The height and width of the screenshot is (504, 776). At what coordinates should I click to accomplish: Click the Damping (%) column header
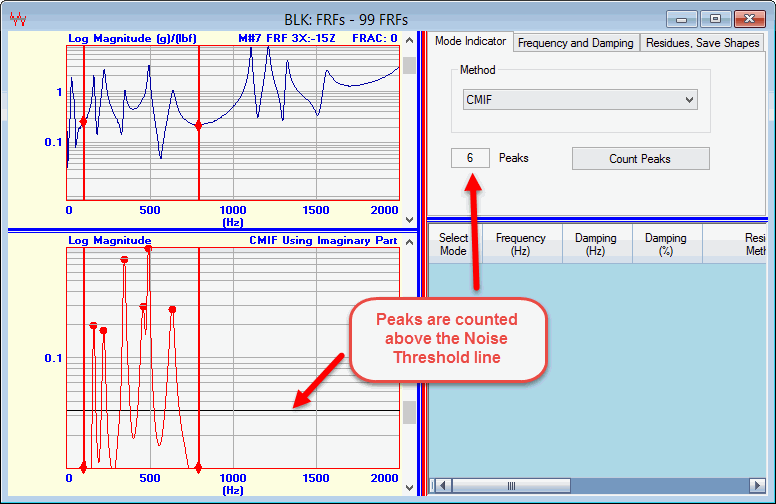coord(666,244)
